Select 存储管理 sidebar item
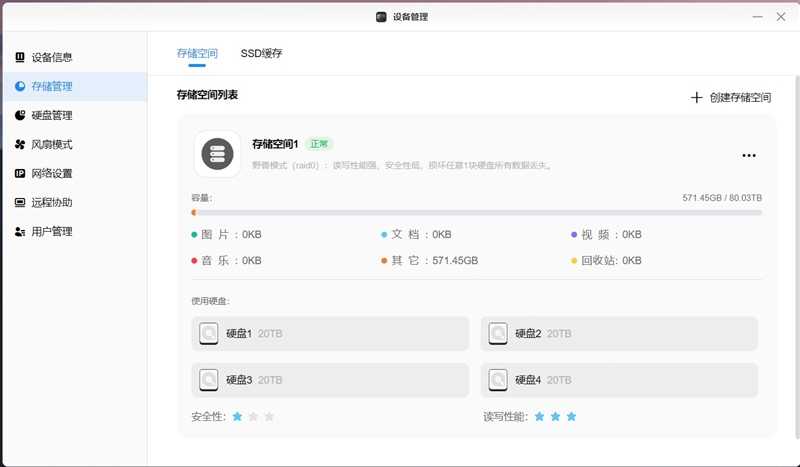 click(x=74, y=86)
